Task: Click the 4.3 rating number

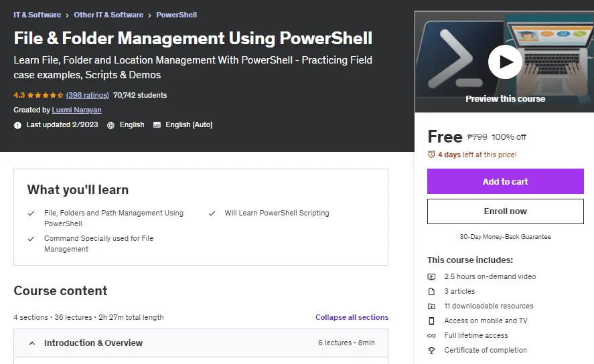Action: (x=19, y=95)
